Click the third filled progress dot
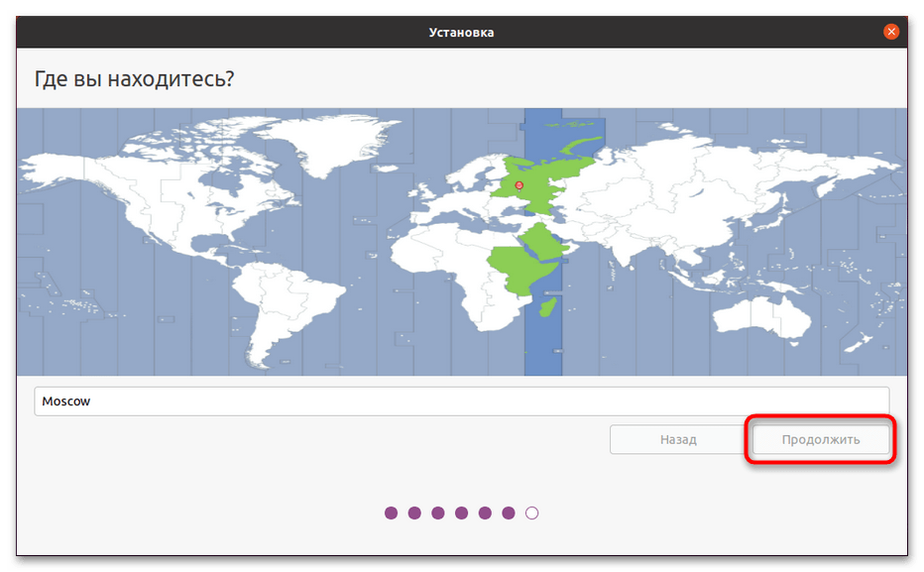The width and height of the screenshot is (924, 572). coord(438,513)
